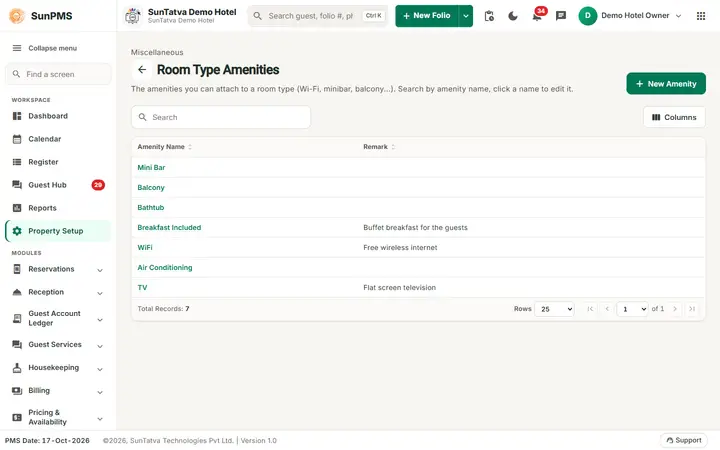This screenshot has width=720, height=450.
Task: Go to last page of table
Action: coord(692,309)
